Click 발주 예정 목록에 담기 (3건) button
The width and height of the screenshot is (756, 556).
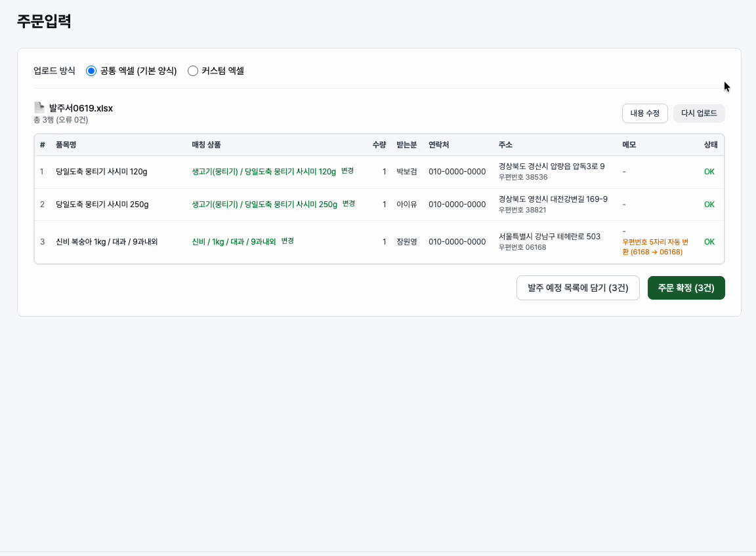click(x=577, y=288)
